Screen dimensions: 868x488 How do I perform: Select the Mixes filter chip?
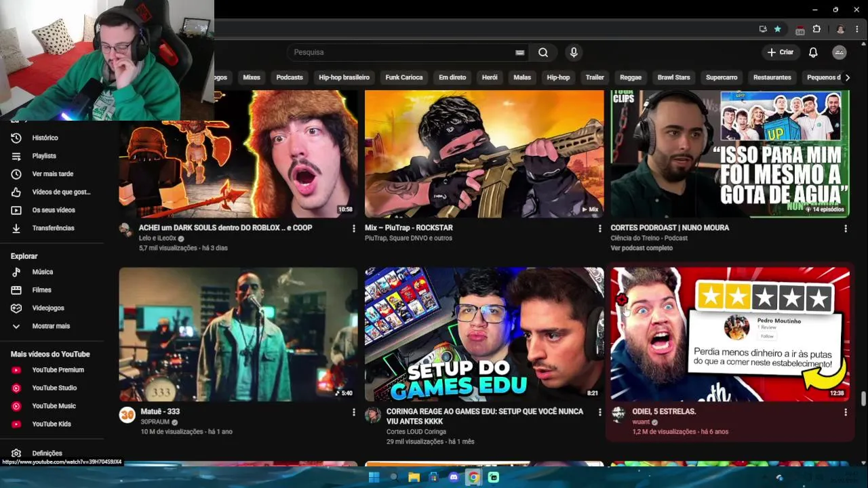(x=252, y=77)
